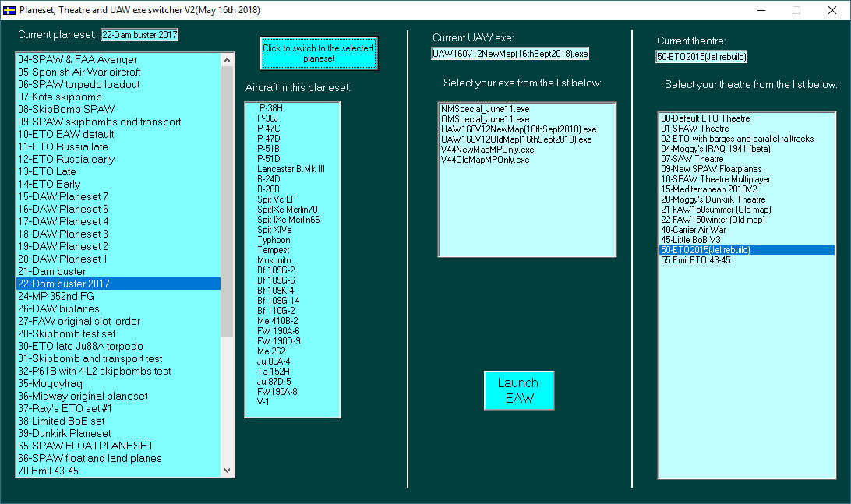The height and width of the screenshot is (504, 851).
Task: Minimize the exe switcher window
Action: tap(761, 10)
